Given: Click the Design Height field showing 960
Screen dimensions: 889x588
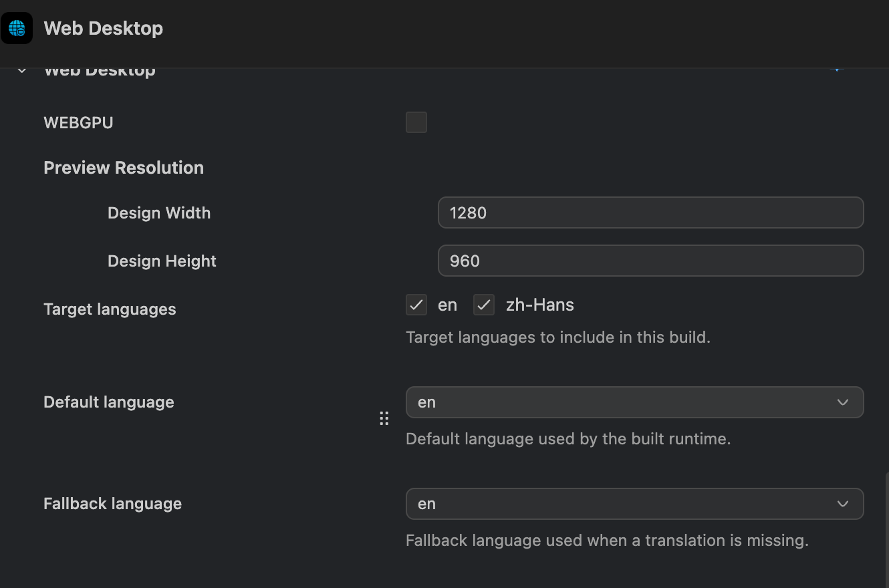Looking at the screenshot, I should pos(650,261).
